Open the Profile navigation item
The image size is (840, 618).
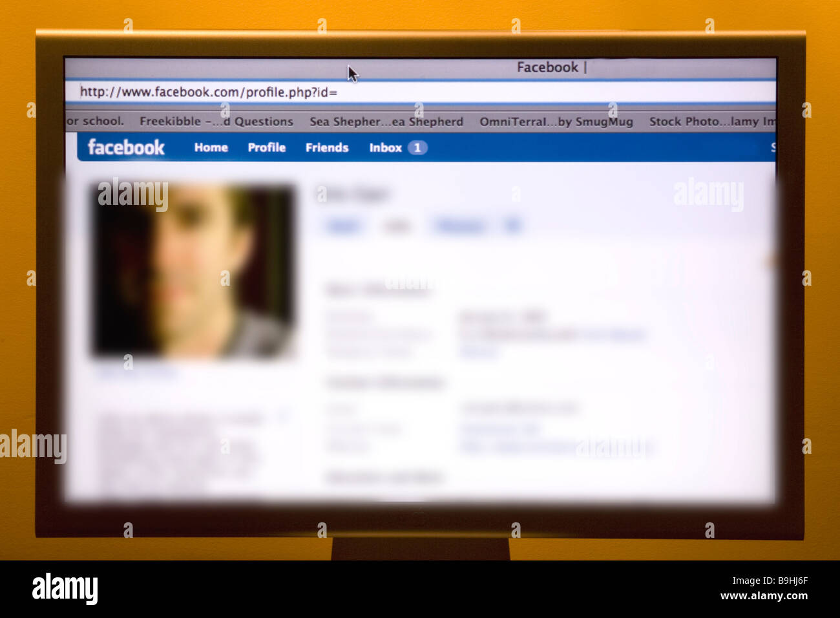tap(267, 147)
